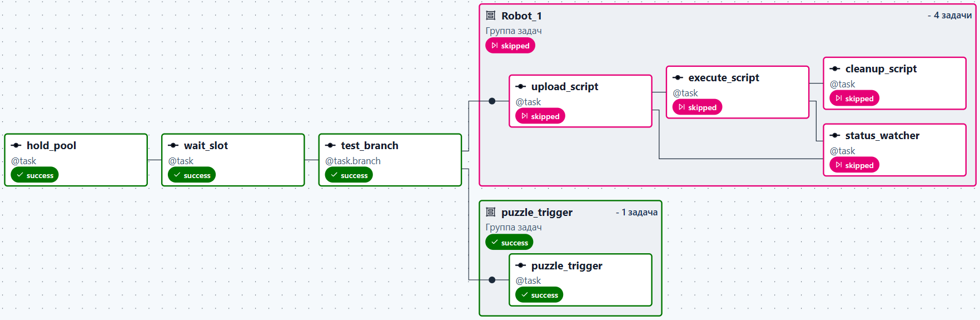Click the skipped badge on Robot_1 group
The width and height of the screenshot is (980, 320).
(510, 46)
